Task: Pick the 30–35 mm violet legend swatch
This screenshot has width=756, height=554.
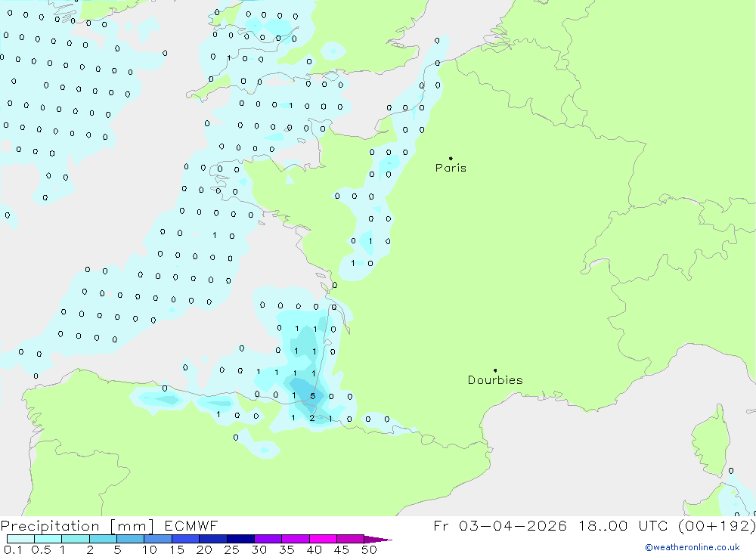Action: 268,539
